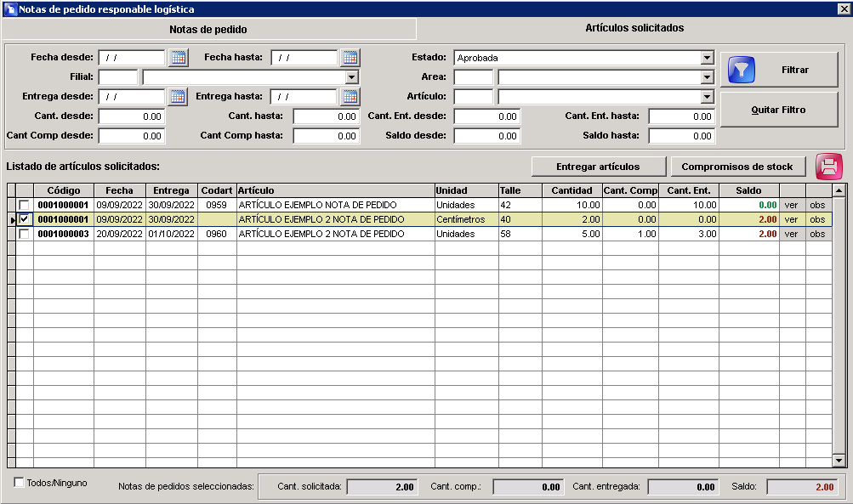853x504 pixels.
Task: Close the Notas de pedido window
Action: click(x=843, y=8)
